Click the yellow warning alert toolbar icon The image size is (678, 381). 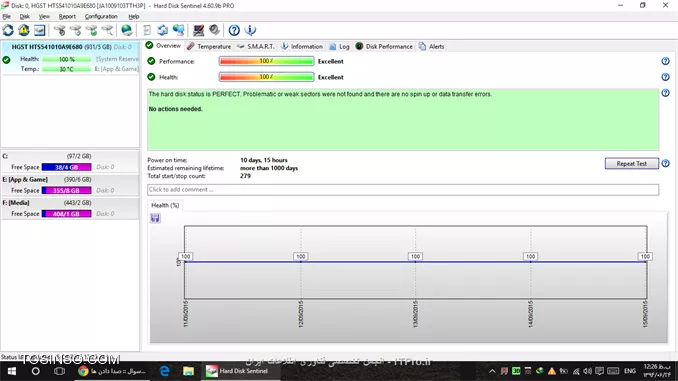tap(24, 30)
